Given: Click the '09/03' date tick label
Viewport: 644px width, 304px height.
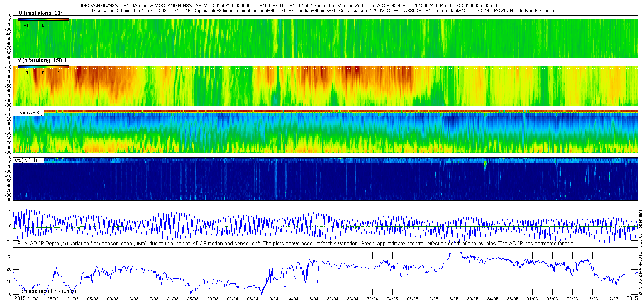Looking at the screenshot, I should (113, 299).
